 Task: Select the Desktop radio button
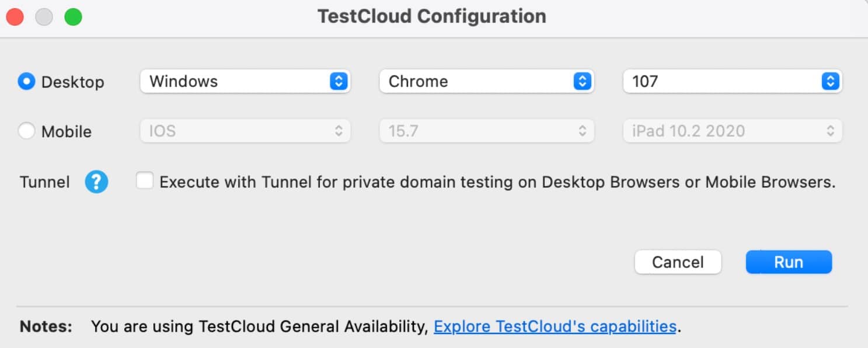click(x=27, y=82)
